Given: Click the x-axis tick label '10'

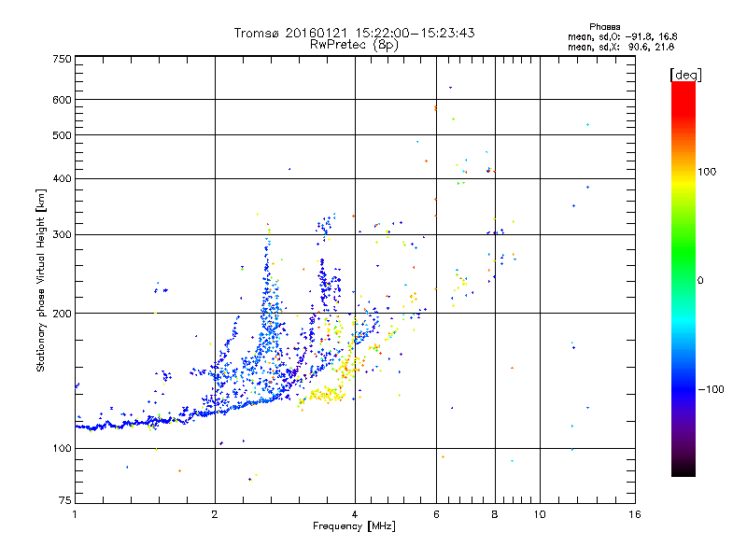Looking at the screenshot, I should click(540, 514).
